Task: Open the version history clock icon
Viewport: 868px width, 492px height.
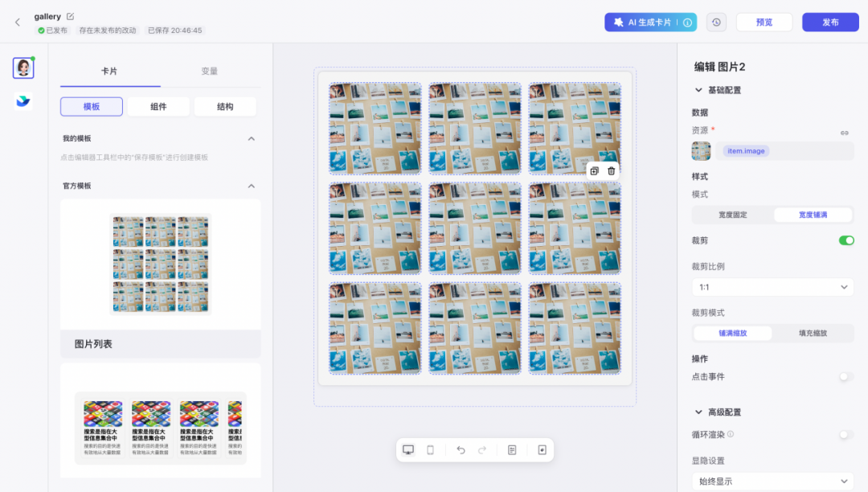Action: coord(716,23)
